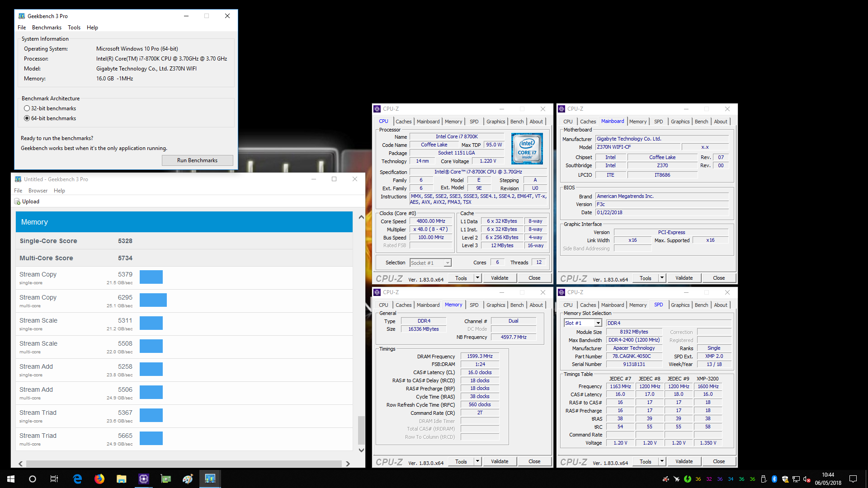868x488 pixels.
Task: Launch Firefox from the taskbar
Action: (x=99, y=479)
